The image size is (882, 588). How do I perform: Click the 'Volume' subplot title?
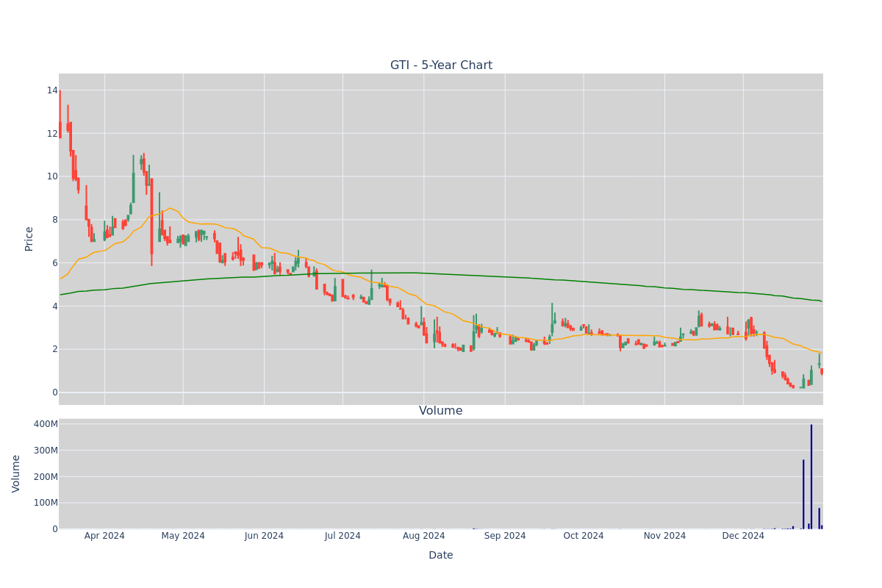point(441,411)
